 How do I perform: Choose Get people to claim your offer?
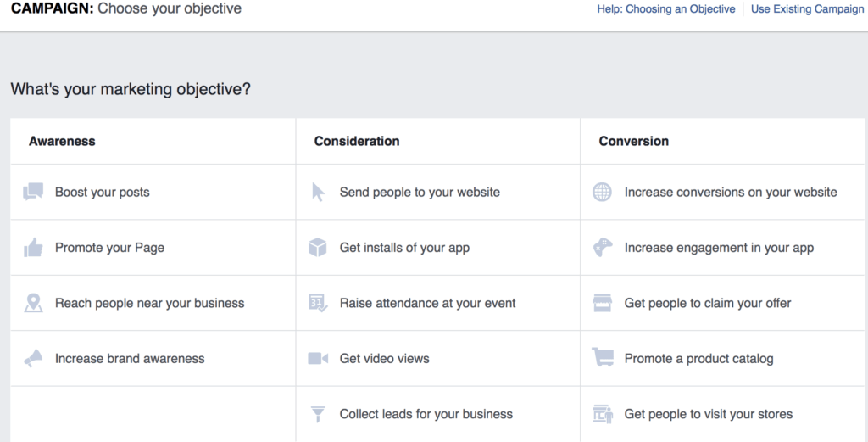(722, 303)
